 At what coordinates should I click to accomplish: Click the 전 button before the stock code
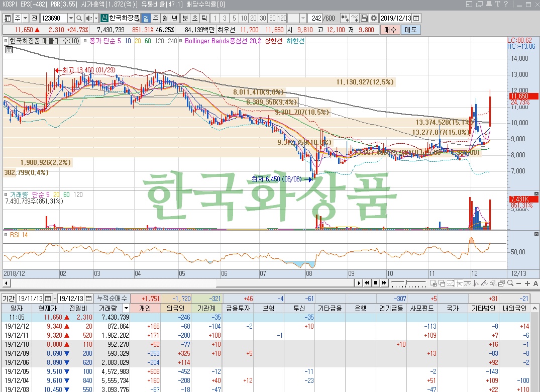pyautogui.click(x=35, y=18)
